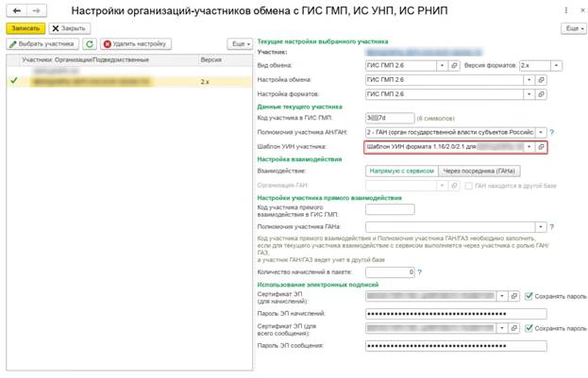The height and width of the screenshot is (378, 588).
Task: Expand the Полномочия участника АН/ГАН dropdown
Action: (541, 132)
